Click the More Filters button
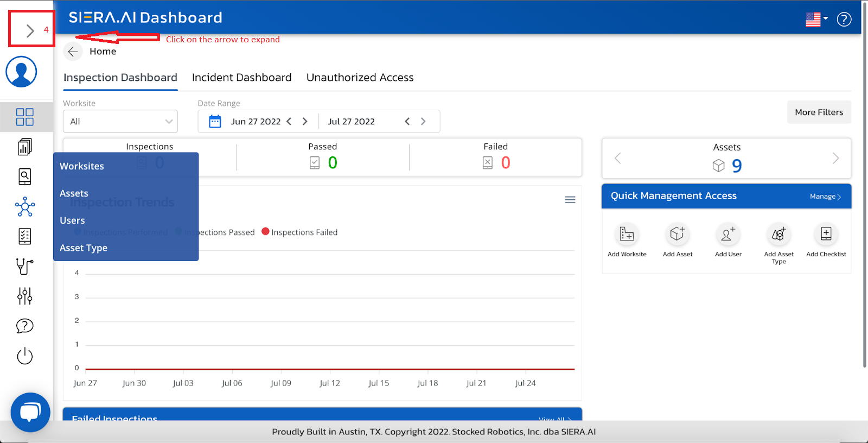The height and width of the screenshot is (443, 868). click(819, 112)
